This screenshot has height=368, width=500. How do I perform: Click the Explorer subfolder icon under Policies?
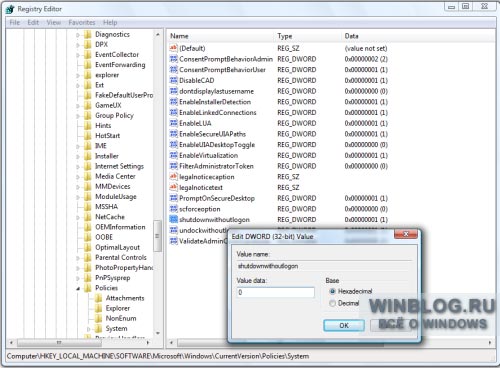coord(98,308)
